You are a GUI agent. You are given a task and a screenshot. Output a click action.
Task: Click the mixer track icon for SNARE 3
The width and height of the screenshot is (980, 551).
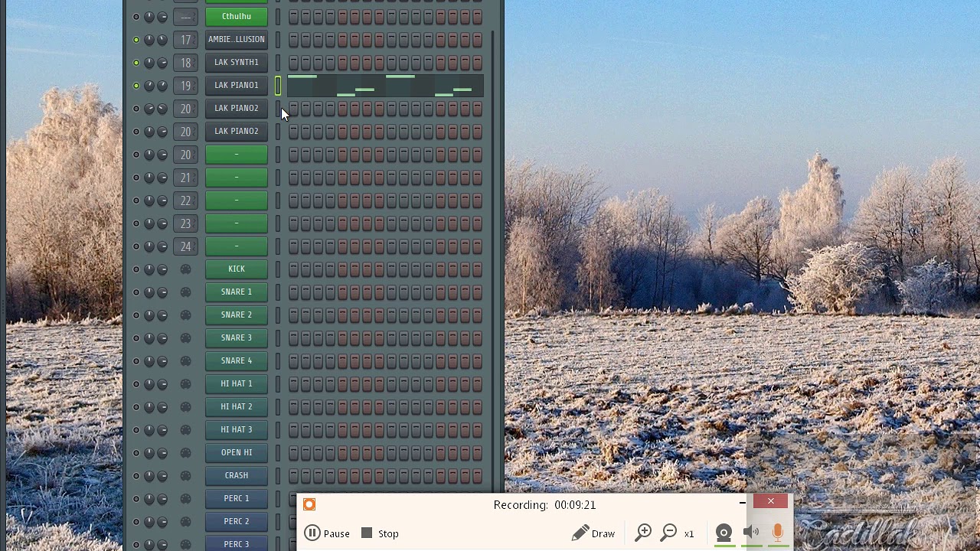click(185, 338)
